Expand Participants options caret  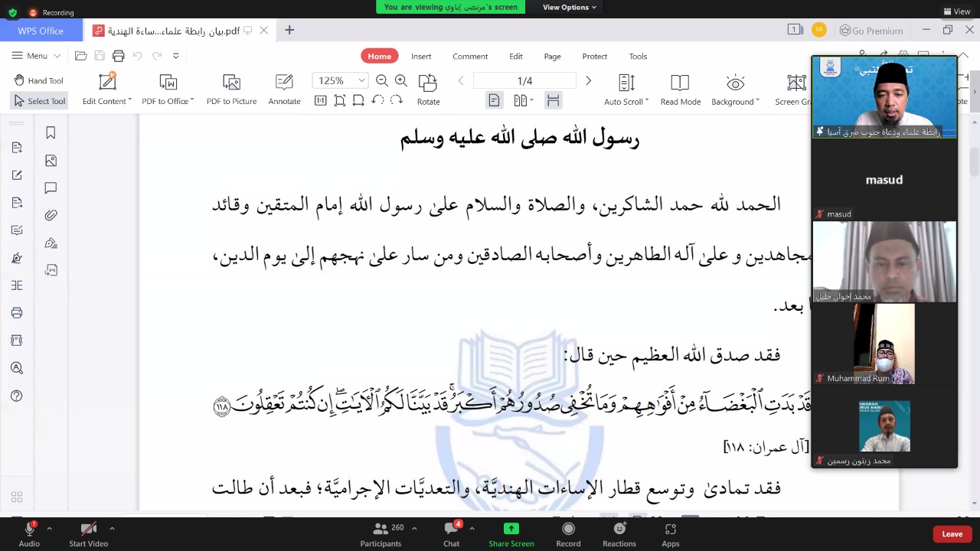pyautogui.click(x=414, y=528)
